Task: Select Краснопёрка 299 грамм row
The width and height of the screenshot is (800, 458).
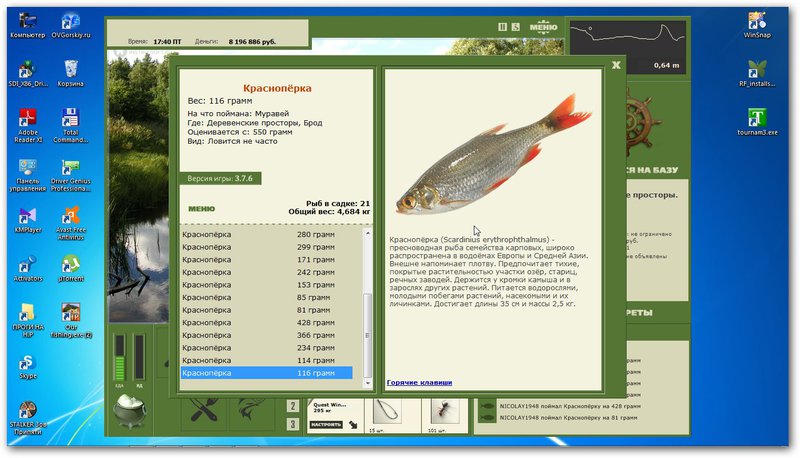Action: coord(266,247)
